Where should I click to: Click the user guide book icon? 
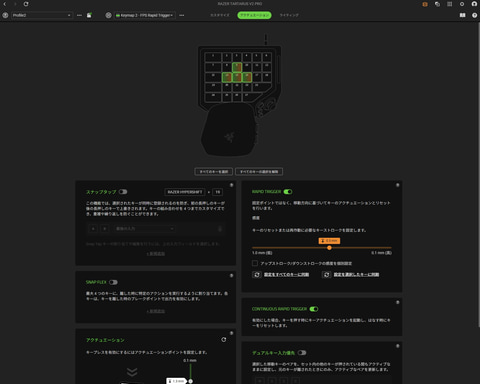click(x=462, y=15)
